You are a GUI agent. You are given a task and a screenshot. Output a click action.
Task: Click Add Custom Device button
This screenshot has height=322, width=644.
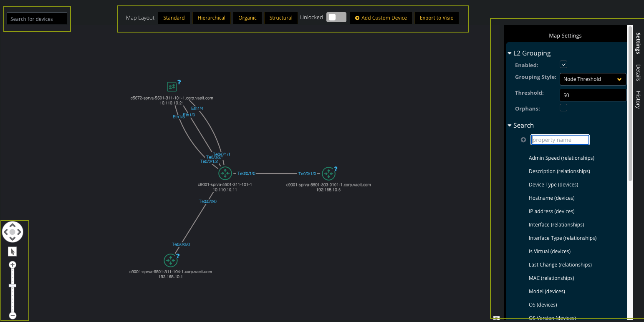[381, 18]
